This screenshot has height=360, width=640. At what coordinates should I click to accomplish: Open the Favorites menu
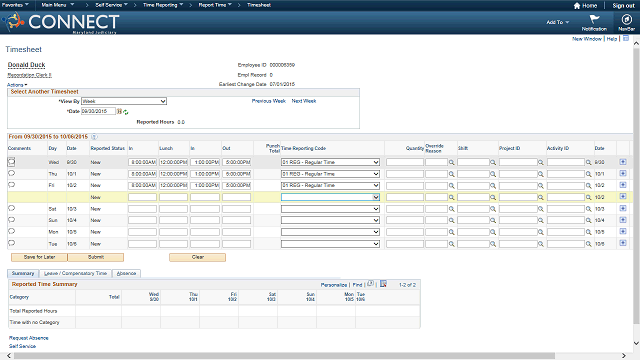tap(15, 5)
